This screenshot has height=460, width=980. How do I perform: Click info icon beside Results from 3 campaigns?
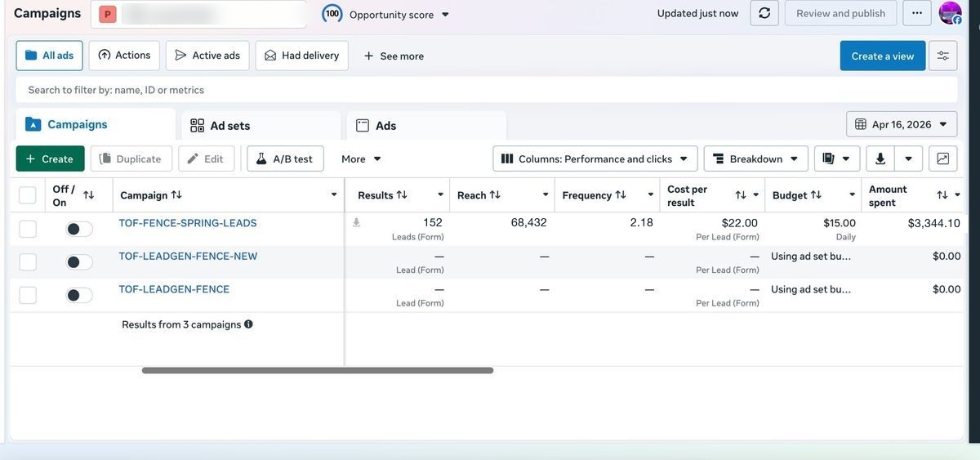(x=248, y=324)
